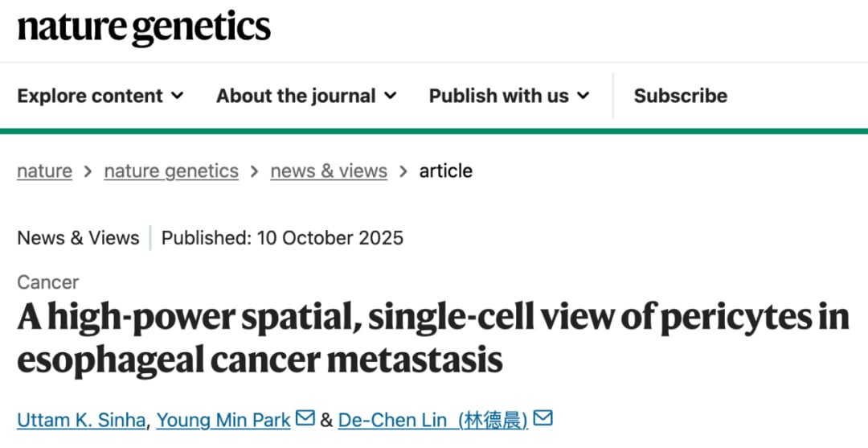Click the nature genetics logo
This screenshot has width=868, height=448.
[x=144, y=27]
